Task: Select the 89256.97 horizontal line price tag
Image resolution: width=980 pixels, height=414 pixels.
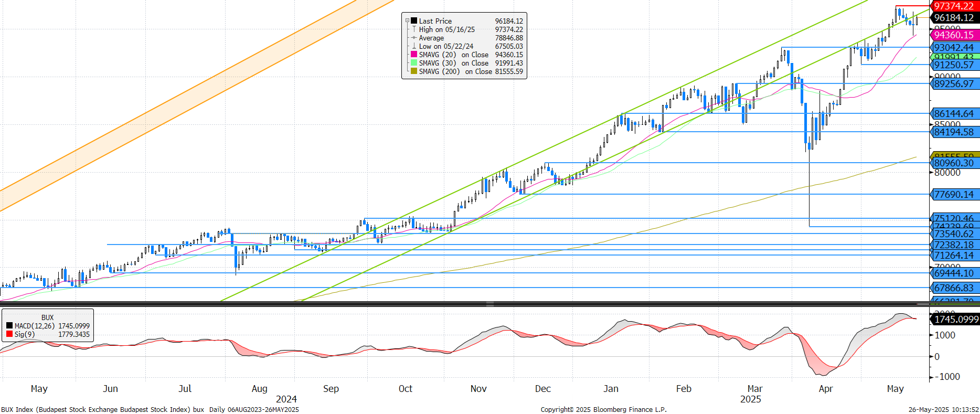Action: (954, 84)
